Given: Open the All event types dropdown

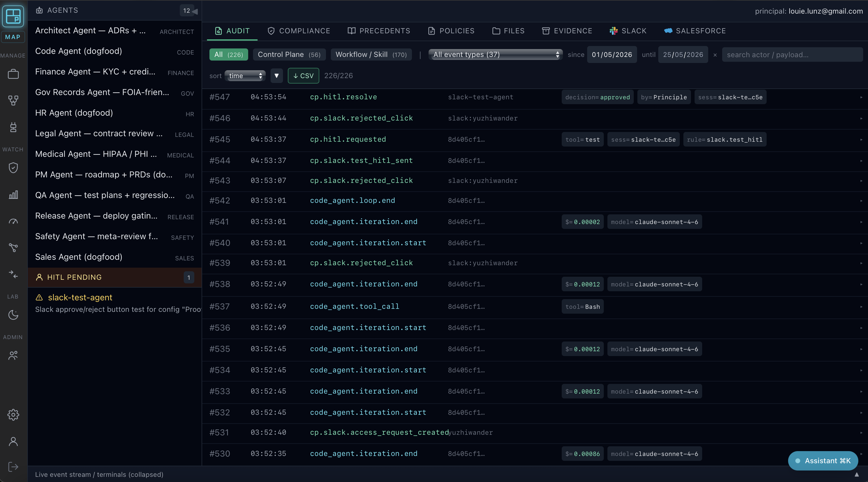Looking at the screenshot, I should click(495, 54).
